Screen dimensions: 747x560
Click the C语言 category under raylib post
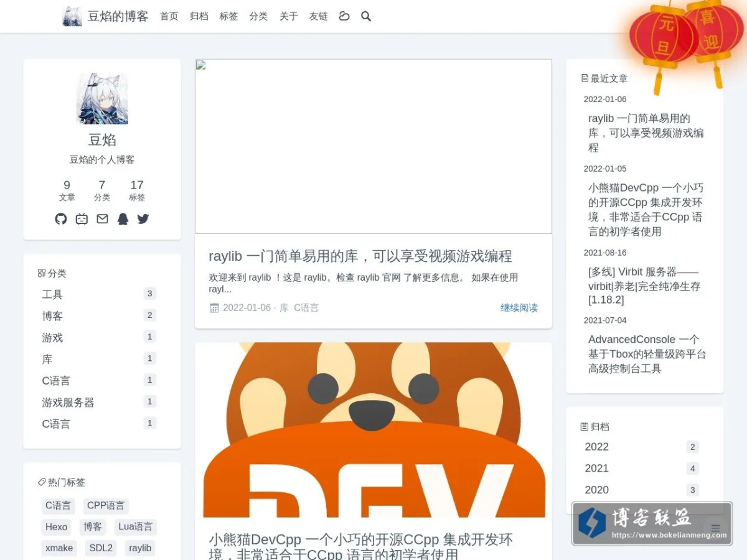[306, 307]
